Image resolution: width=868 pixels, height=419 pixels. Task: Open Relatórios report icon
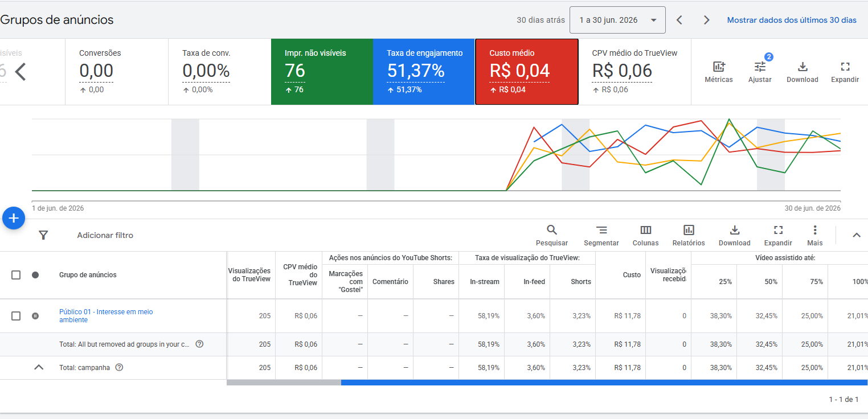[689, 230]
